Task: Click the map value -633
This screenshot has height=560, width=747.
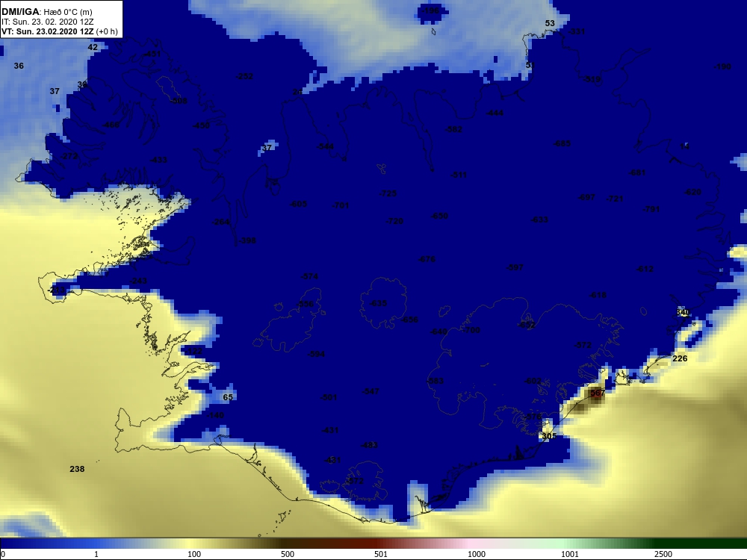Action: 539,220
